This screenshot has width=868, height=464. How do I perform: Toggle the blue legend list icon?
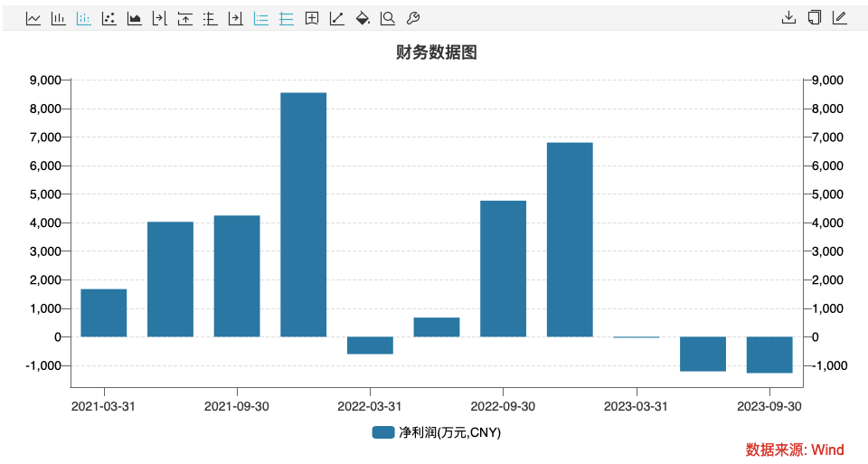click(x=261, y=18)
